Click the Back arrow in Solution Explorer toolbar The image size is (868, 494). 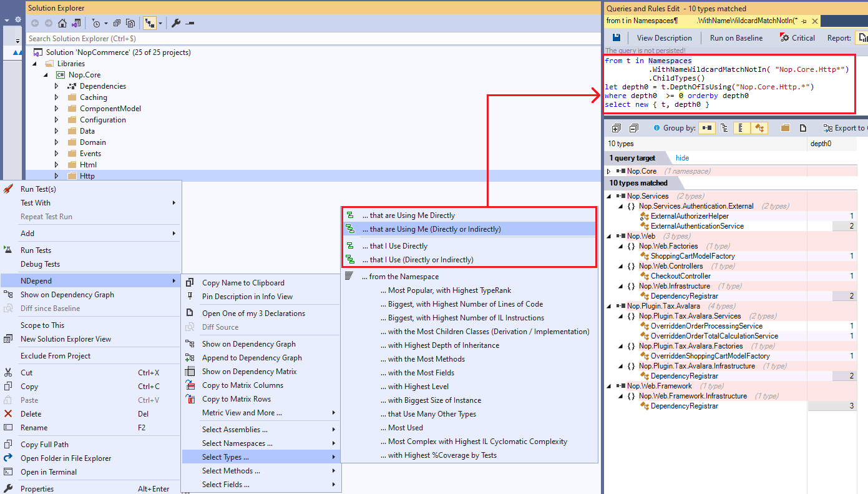pyautogui.click(x=35, y=23)
